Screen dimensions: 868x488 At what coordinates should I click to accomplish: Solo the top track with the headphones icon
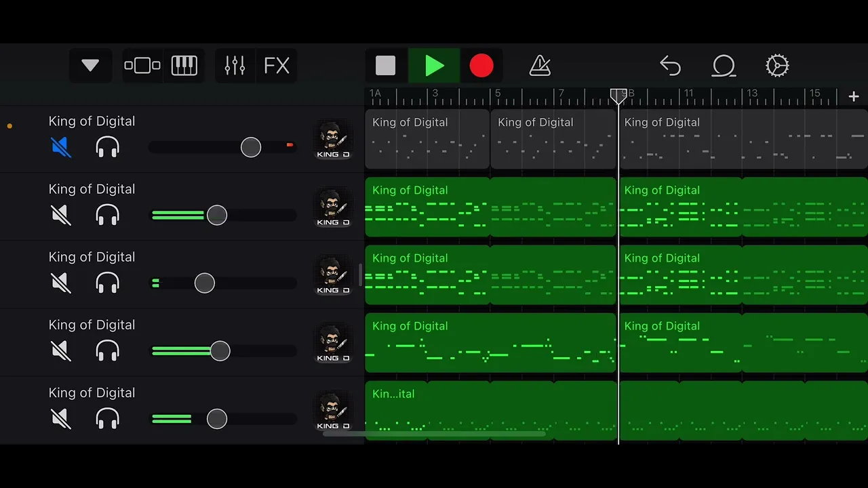(x=108, y=147)
